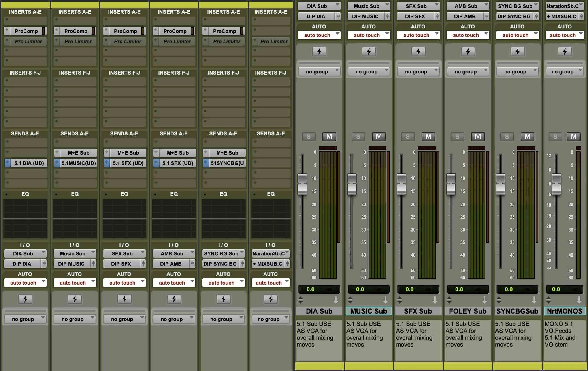Open the NarationSb.C input path menu
588x371 pixels.
(x=564, y=6)
